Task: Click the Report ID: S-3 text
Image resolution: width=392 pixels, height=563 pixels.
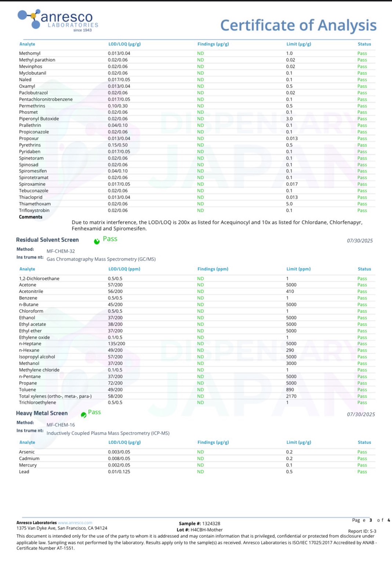Action: (x=362, y=531)
